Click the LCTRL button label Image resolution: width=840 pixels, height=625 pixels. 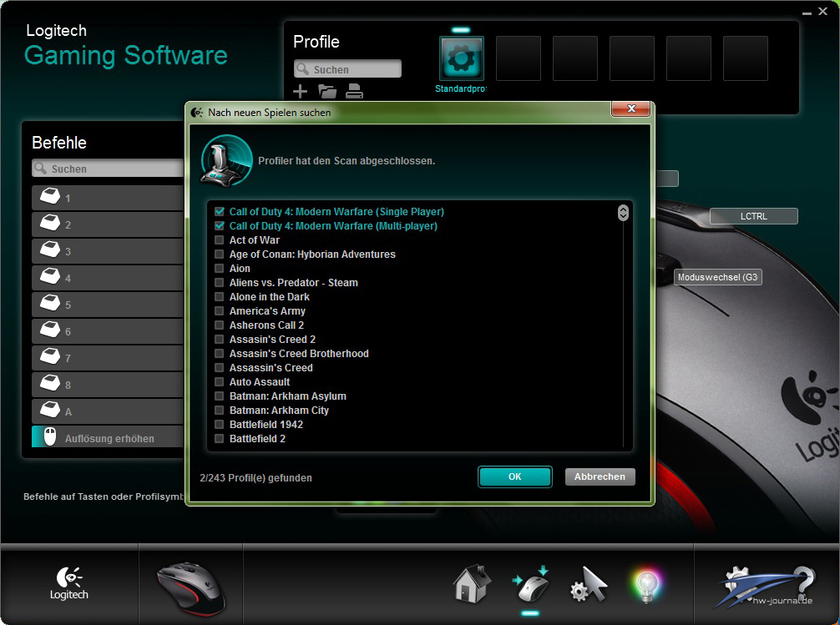point(753,216)
